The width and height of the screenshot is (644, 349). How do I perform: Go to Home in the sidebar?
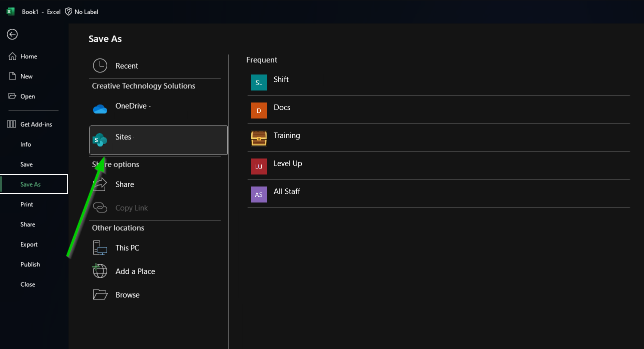[34, 56]
